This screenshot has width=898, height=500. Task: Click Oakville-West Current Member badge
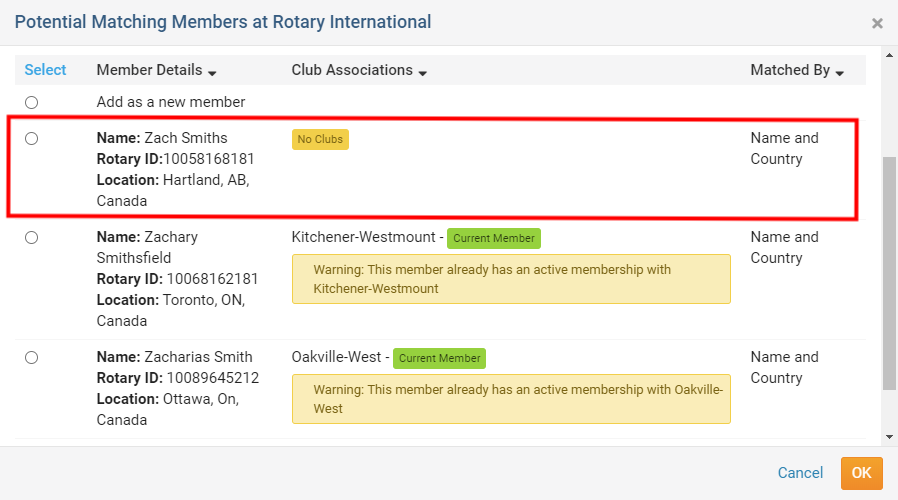pos(439,358)
